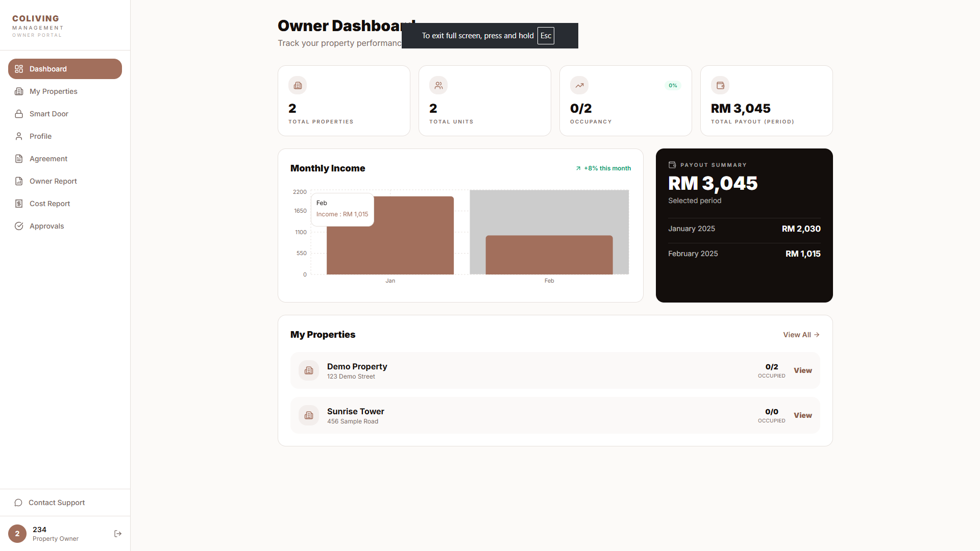Click the View All properties link

[801, 335]
